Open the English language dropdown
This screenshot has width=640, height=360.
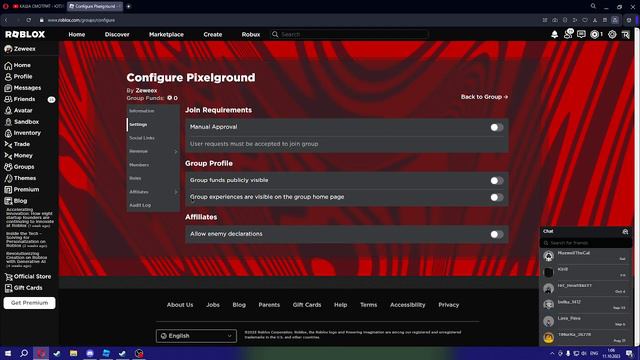coord(196,336)
